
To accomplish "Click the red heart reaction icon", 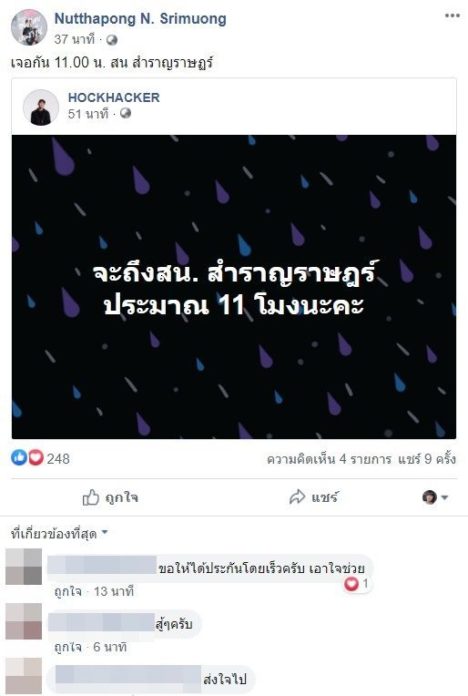I will coord(36,457).
